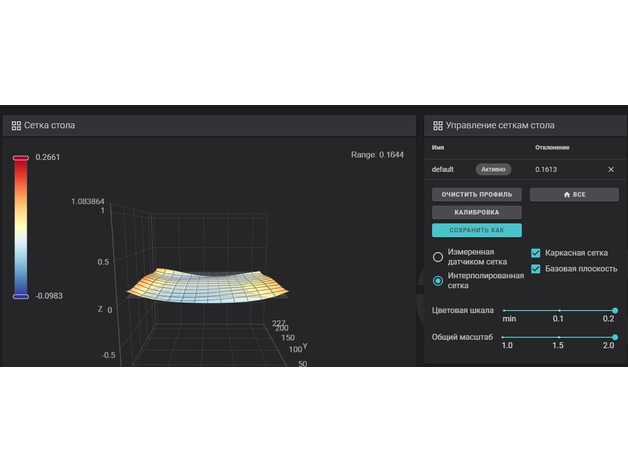Click the Общий масштаб slider handle
Viewport: 628px width, 472px height.
(614, 337)
